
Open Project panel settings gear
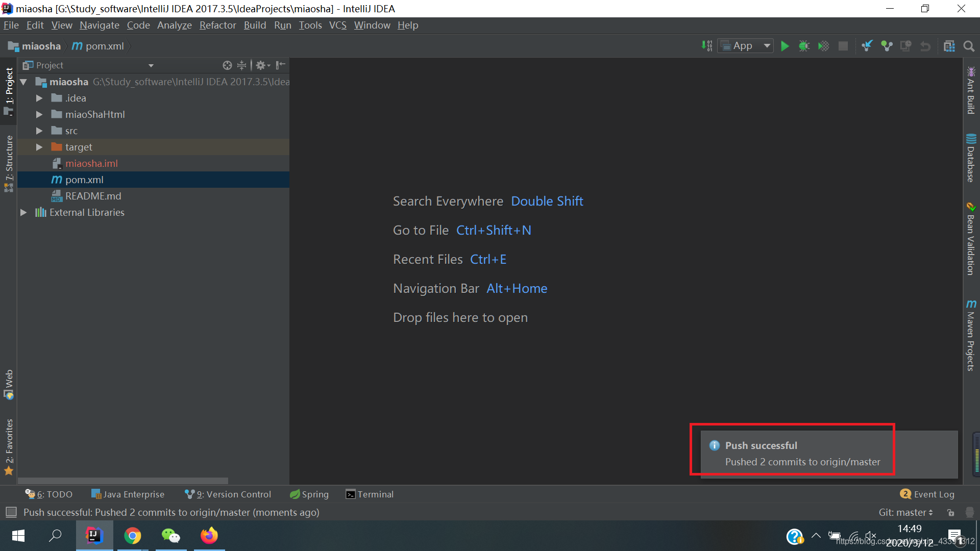click(263, 65)
